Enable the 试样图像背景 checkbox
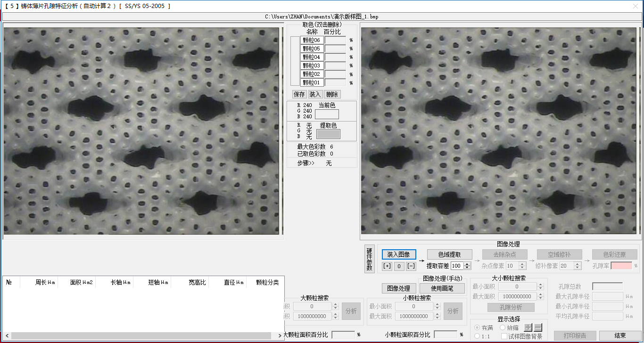 pos(504,336)
